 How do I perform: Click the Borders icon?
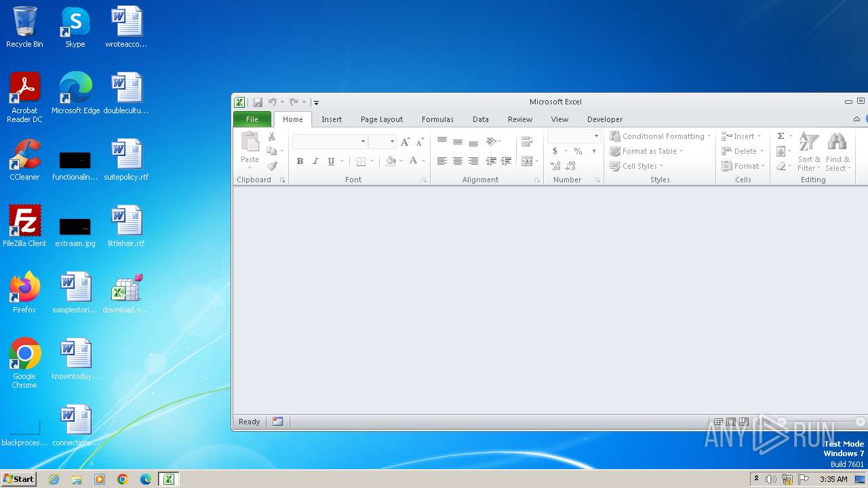(361, 161)
